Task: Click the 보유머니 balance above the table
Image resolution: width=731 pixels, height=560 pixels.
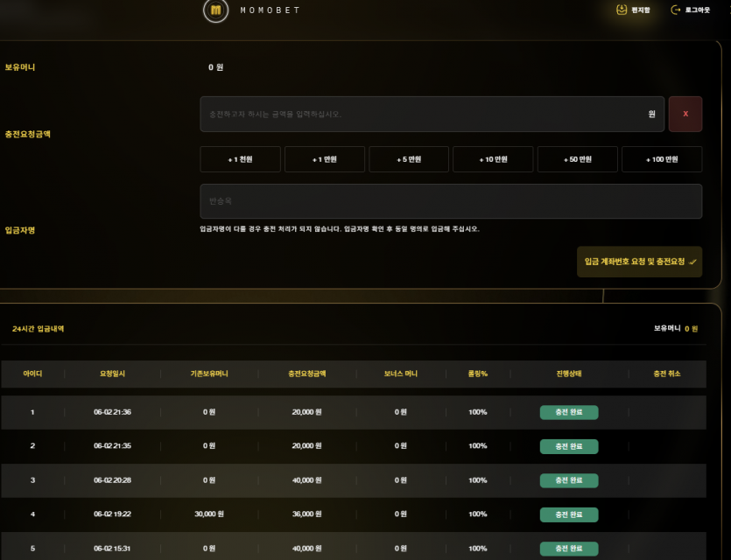Action: pos(676,328)
